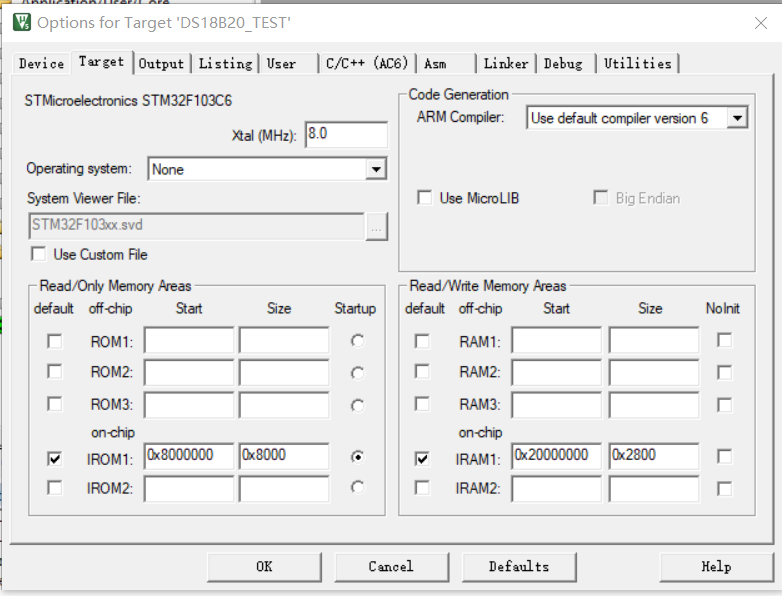Click the Defaults button
782x596 pixels.
519,567
